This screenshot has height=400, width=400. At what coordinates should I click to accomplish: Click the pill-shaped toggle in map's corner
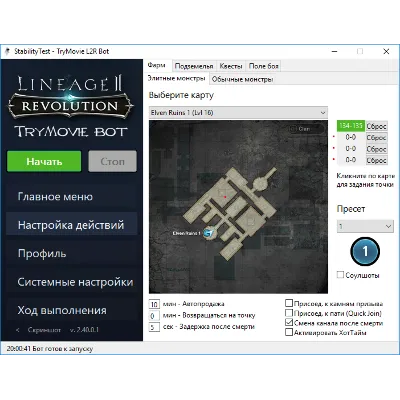click(306, 129)
